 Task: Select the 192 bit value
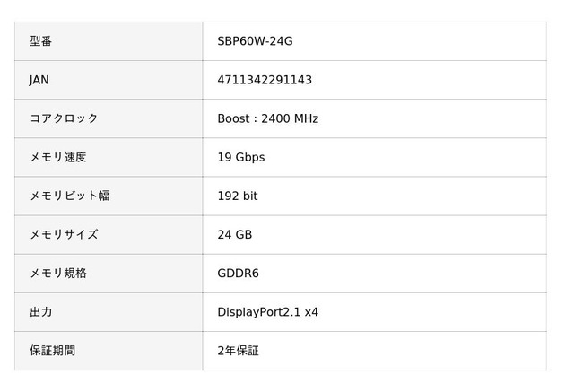(x=237, y=196)
